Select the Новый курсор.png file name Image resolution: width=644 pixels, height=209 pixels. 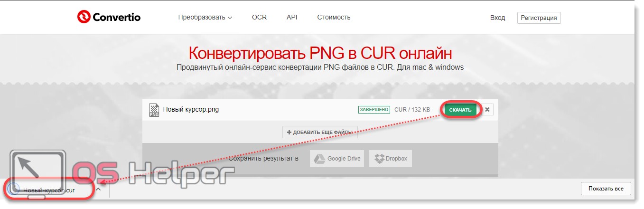tap(191, 110)
